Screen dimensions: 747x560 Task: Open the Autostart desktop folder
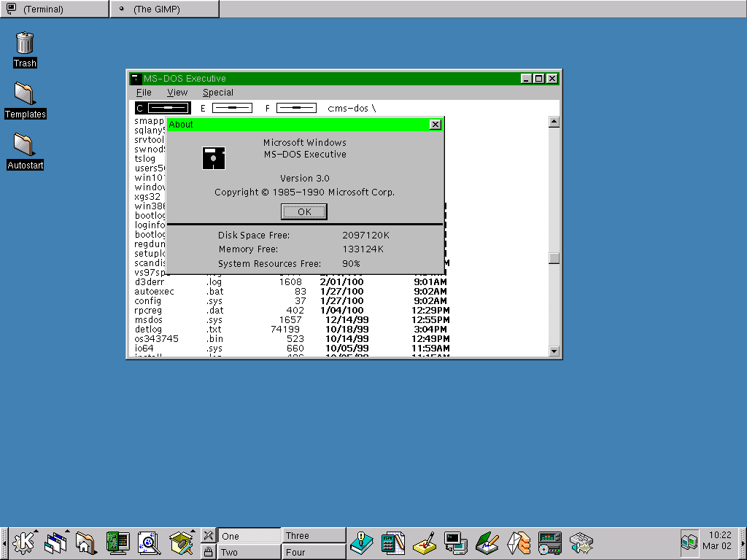(26, 152)
